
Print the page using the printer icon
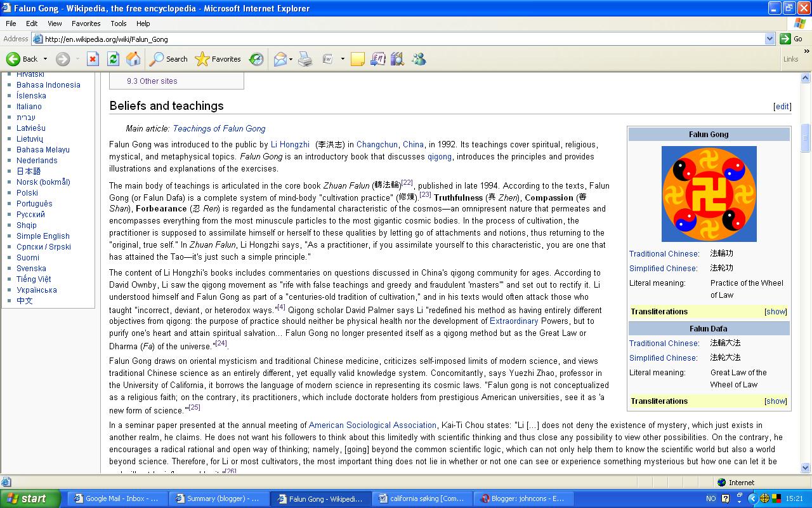(305, 59)
